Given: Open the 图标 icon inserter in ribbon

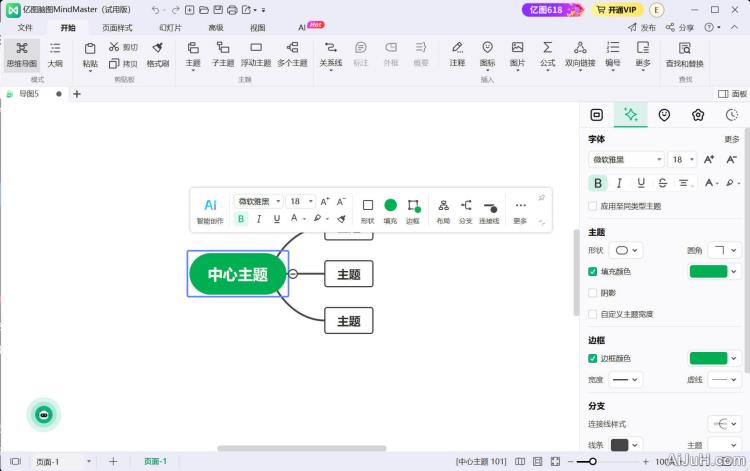Looking at the screenshot, I should [x=487, y=55].
